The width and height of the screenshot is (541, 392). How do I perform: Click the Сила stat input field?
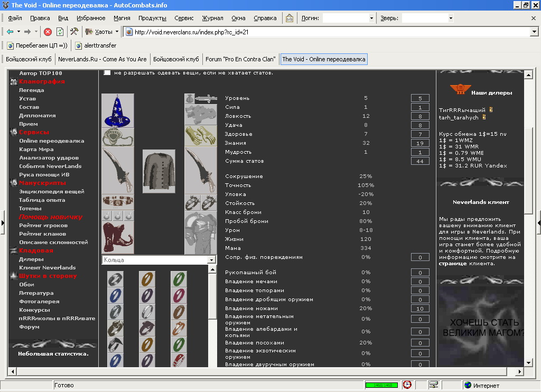[x=420, y=107]
